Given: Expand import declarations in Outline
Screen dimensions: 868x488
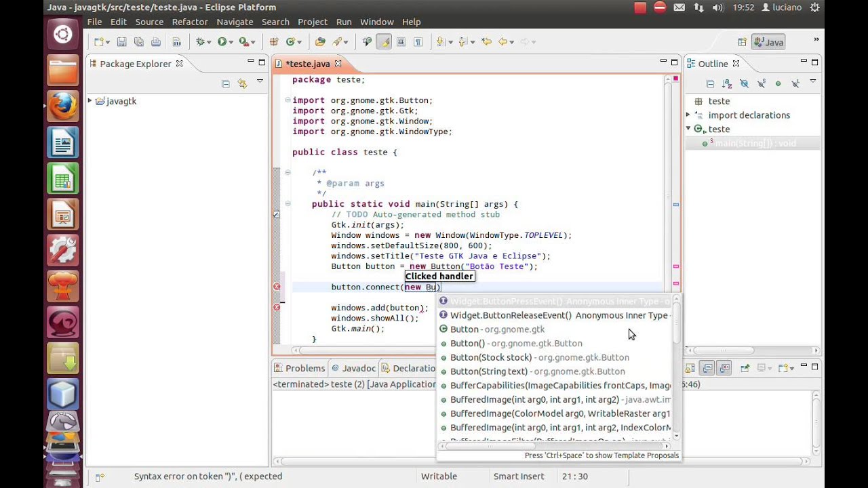Looking at the screenshot, I should (x=688, y=115).
